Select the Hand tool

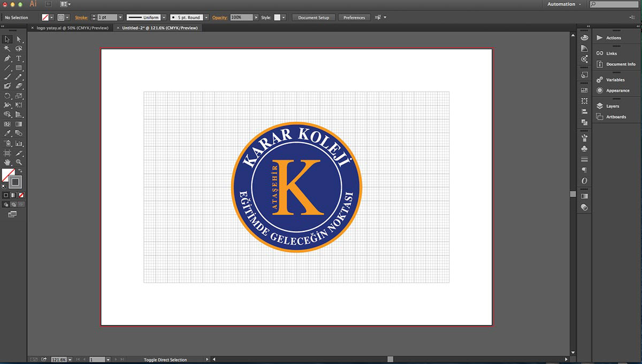click(7, 162)
